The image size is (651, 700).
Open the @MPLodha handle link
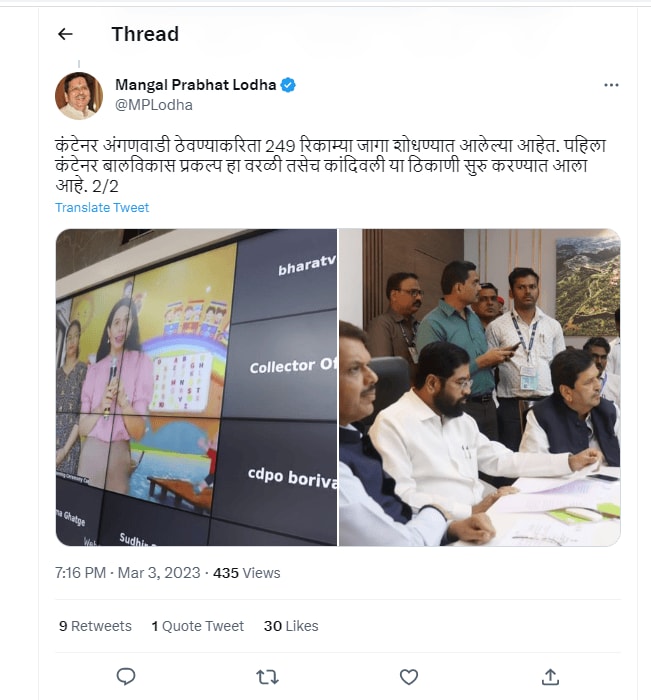(154, 105)
